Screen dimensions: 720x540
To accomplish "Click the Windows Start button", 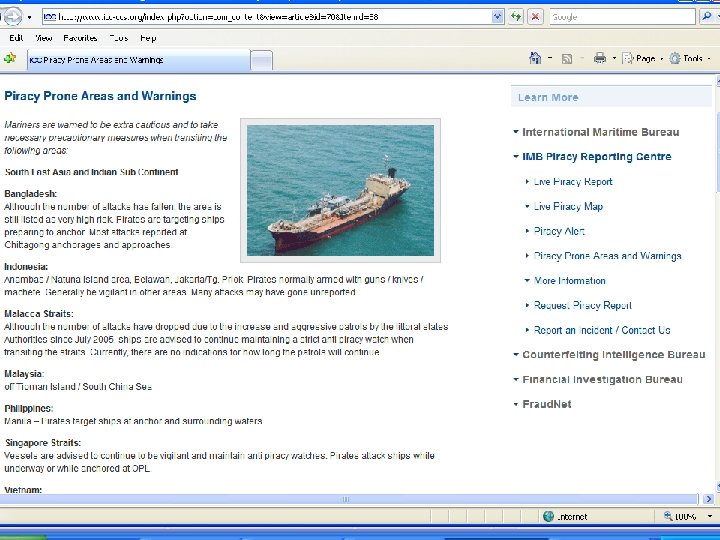I will (23, 537).
